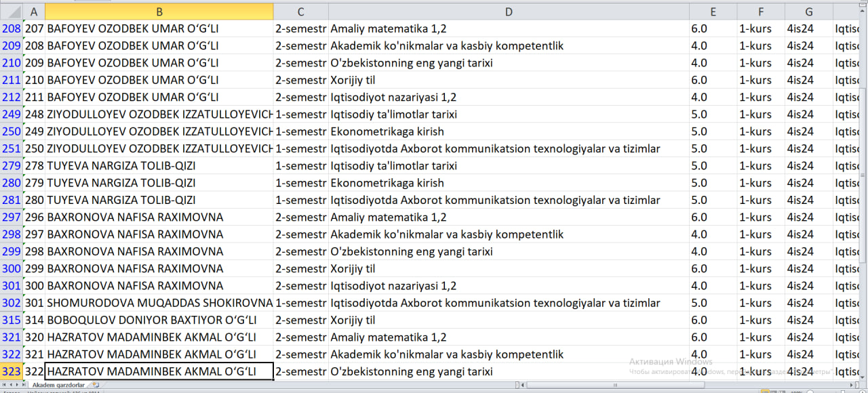Click BAXRONOVA NAFISA name in row 297
Viewport: 868px width, 393px height.
click(159, 218)
